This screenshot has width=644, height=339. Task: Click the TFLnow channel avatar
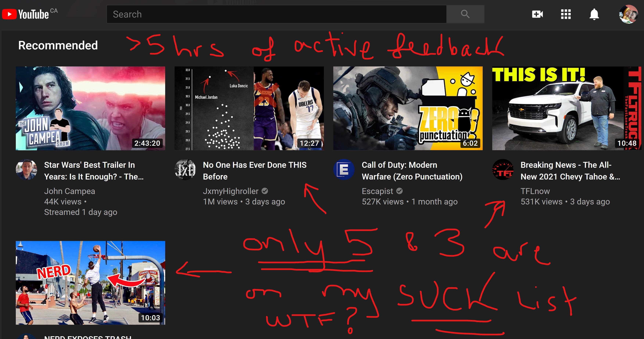click(503, 170)
